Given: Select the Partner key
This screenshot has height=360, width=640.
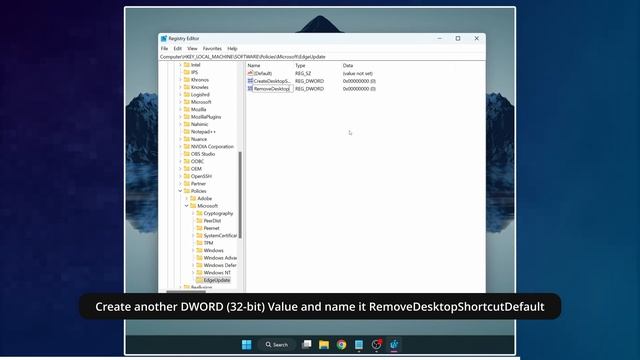Looking at the screenshot, I should (198, 184).
